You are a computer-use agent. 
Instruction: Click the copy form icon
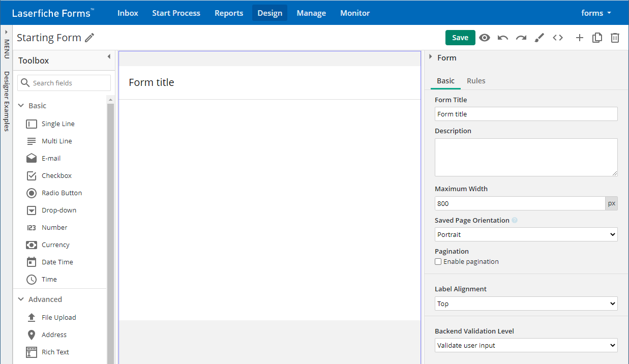point(597,38)
